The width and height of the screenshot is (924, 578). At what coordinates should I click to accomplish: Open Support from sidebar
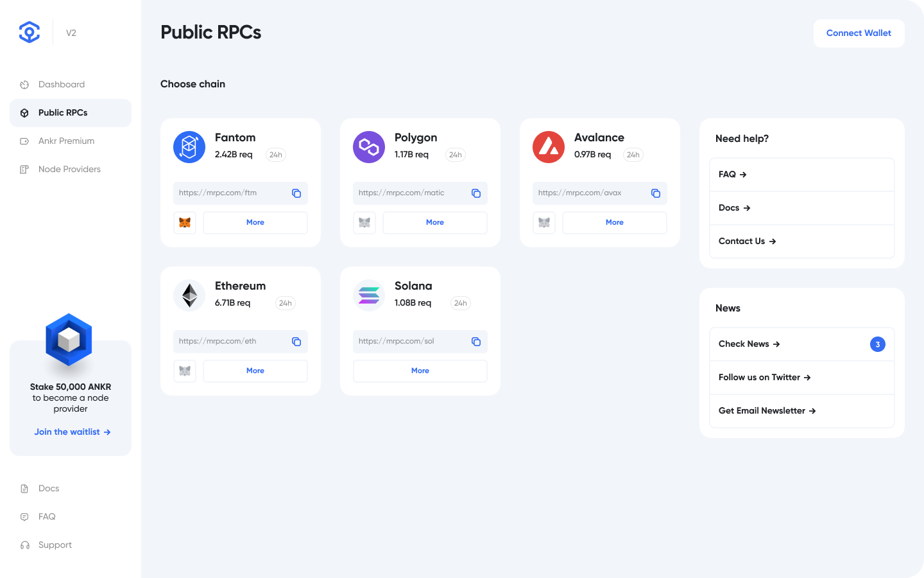click(71, 545)
